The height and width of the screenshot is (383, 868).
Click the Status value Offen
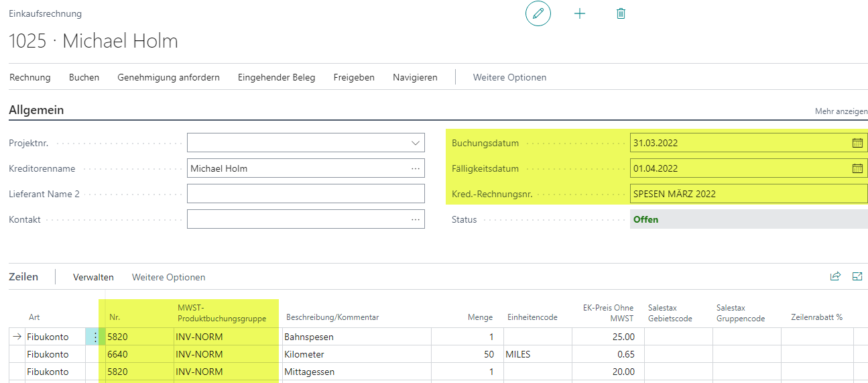pyautogui.click(x=645, y=219)
